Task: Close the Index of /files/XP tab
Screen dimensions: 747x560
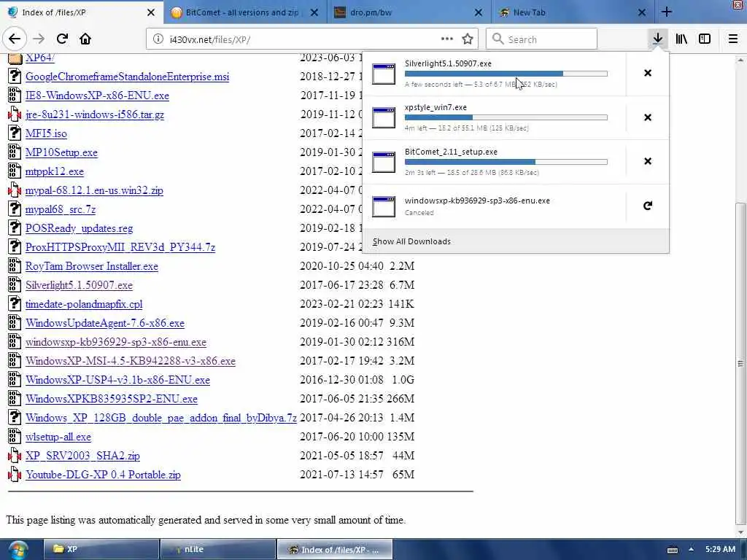Action: [x=150, y=12]
